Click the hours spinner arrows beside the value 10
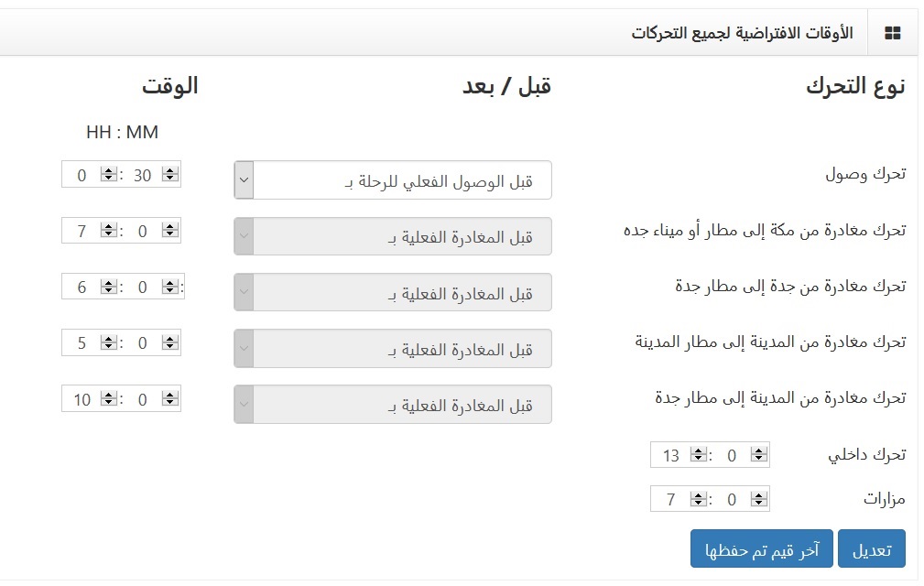This screenshot has height=586, width=924. [108, 399]
